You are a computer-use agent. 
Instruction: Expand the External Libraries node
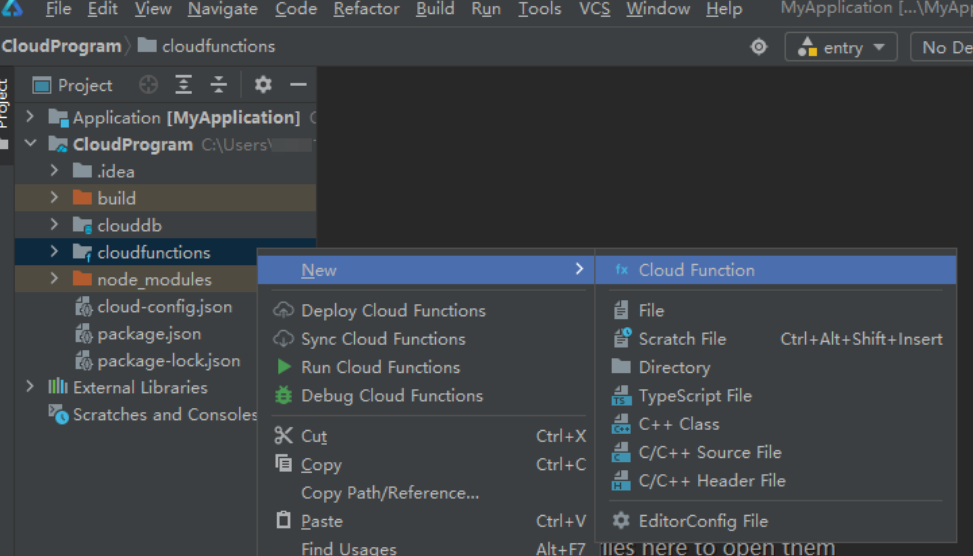[31, 387]
